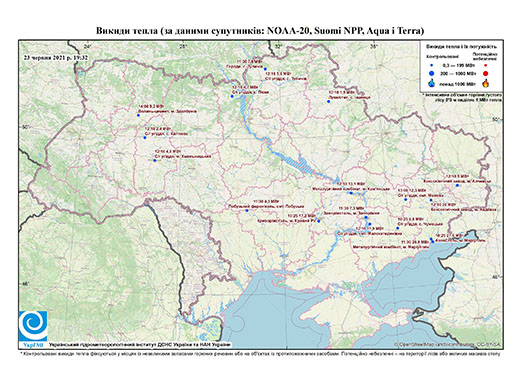
Task: Click the large red circle in legend
Action: pos(485,74)
